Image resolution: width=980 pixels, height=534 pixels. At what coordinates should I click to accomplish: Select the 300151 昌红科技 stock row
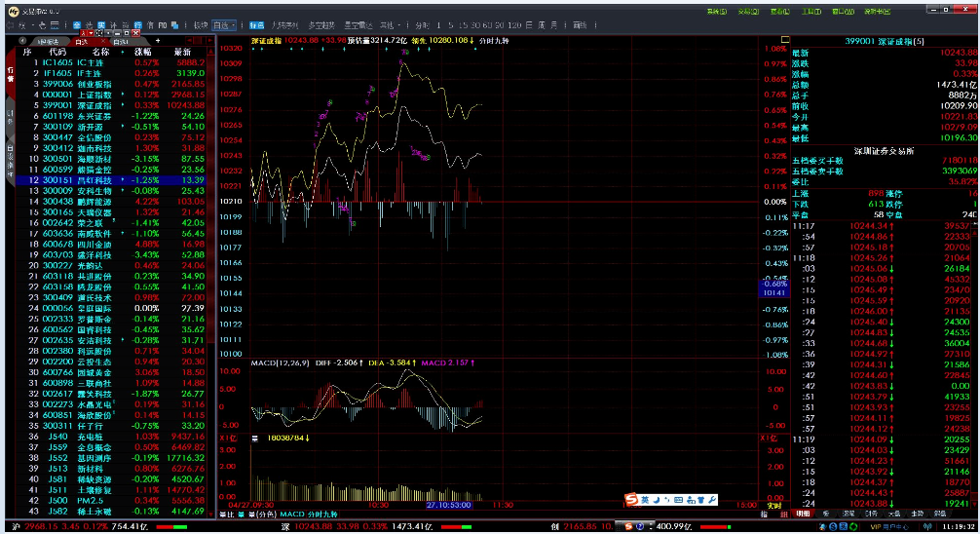click(107, 180)
